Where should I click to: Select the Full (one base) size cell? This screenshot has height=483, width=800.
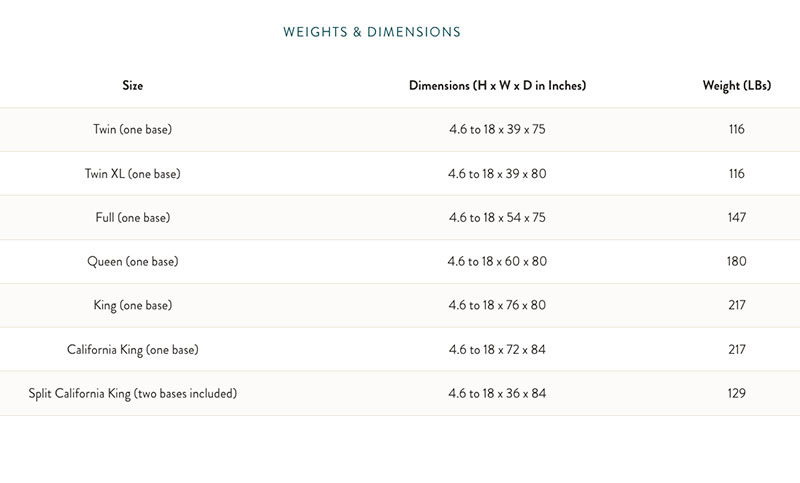pyautogui.click(x=133, y=218)
